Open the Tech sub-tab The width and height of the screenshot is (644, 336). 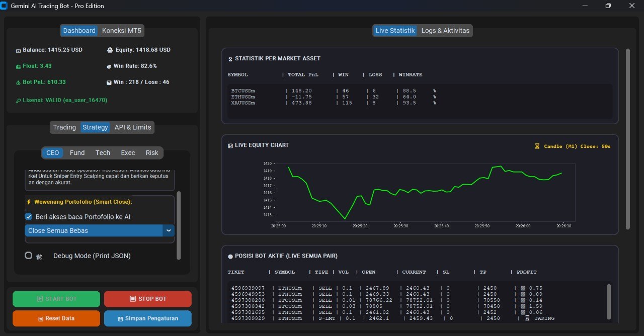[x=103, y=153]
